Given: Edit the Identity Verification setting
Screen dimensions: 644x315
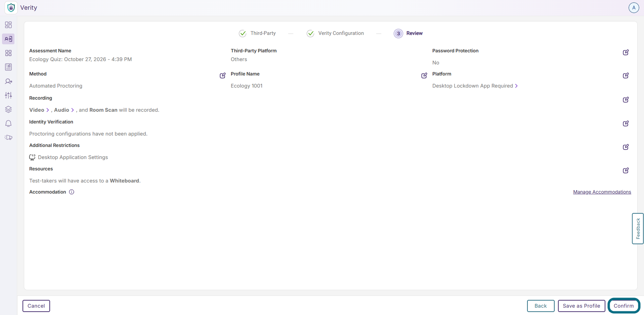Looking at the screenshot, I should pos(626,123).
